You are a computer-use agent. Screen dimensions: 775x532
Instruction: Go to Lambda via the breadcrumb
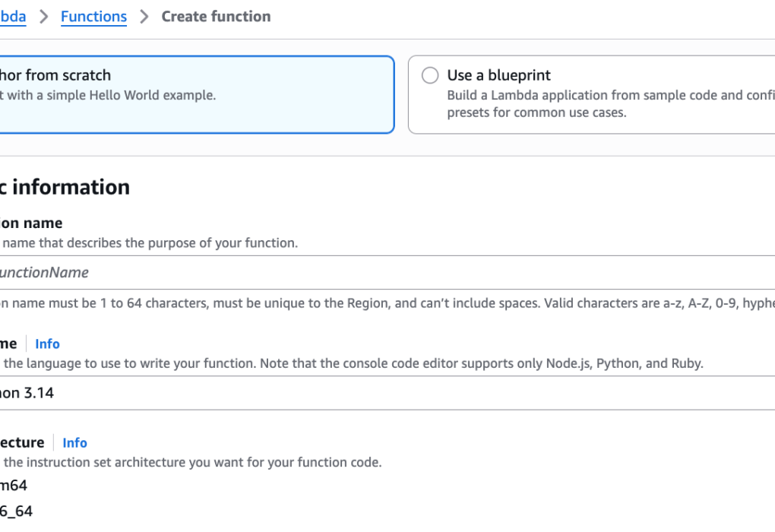(x=12, y=17)
